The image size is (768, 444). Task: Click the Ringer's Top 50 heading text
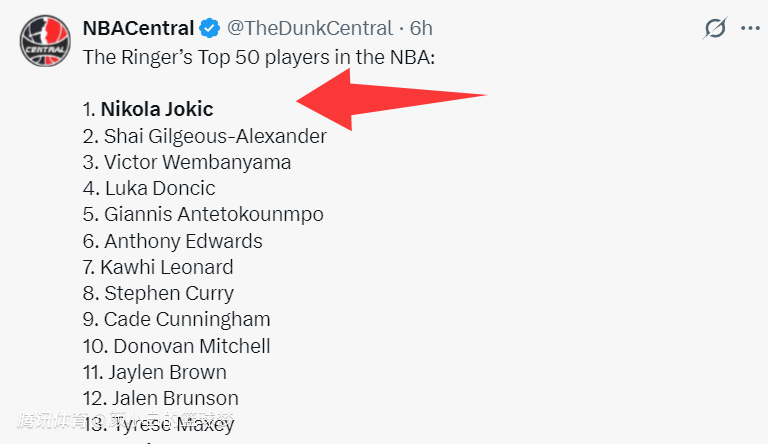[259, 56]
